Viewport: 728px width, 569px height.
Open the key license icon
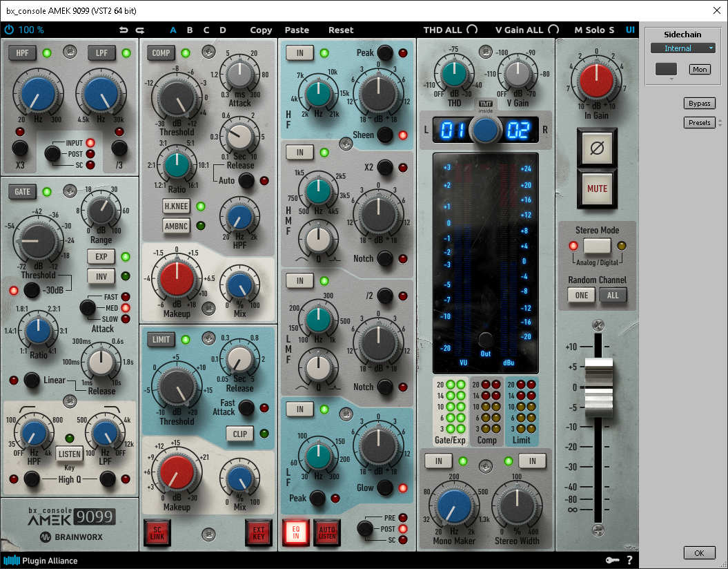point(611,560)
